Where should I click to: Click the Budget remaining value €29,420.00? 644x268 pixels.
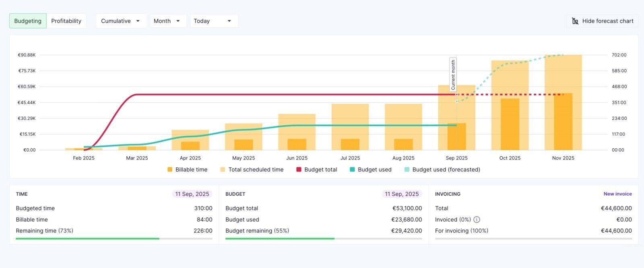(x=407, y=231)
